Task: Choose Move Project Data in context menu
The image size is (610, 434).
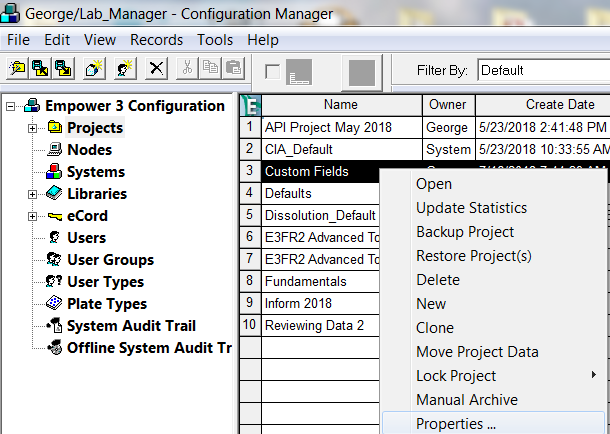Action: pos(494,352)
